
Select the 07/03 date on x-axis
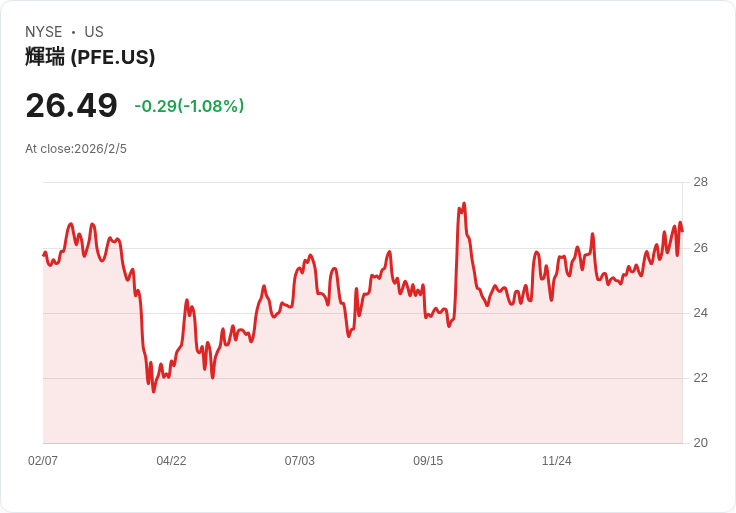tap(300, 461)
